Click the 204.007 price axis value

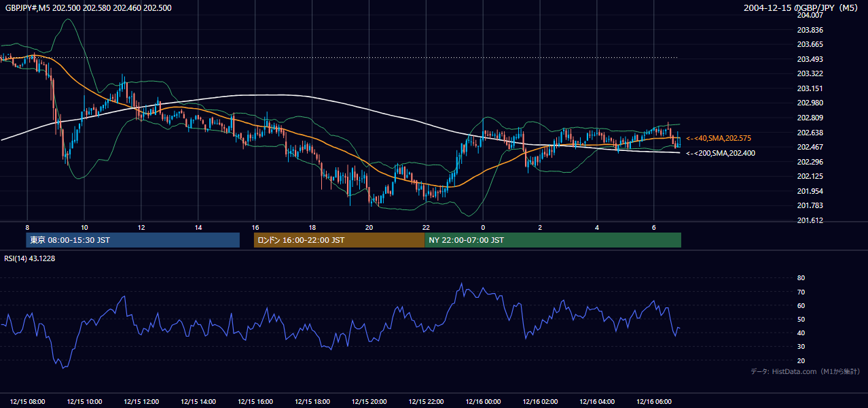coord(810,15)
